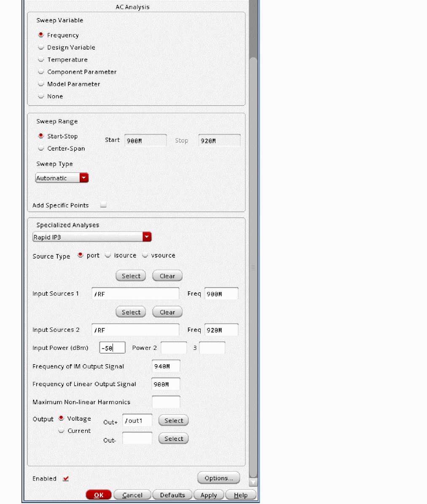Open the Rapid IP3 specialized analyses dropdown
Screen dimensions: 427x504
pos(92,237)
